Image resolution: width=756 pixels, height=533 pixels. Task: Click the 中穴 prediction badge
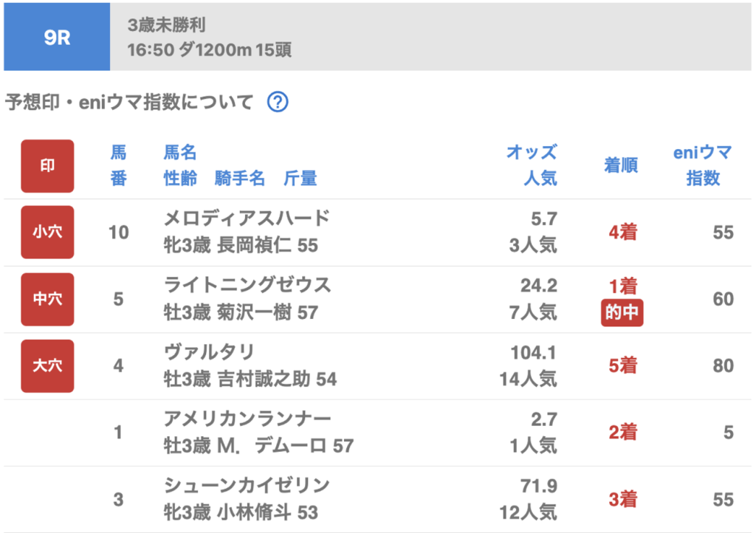[47, 299]
